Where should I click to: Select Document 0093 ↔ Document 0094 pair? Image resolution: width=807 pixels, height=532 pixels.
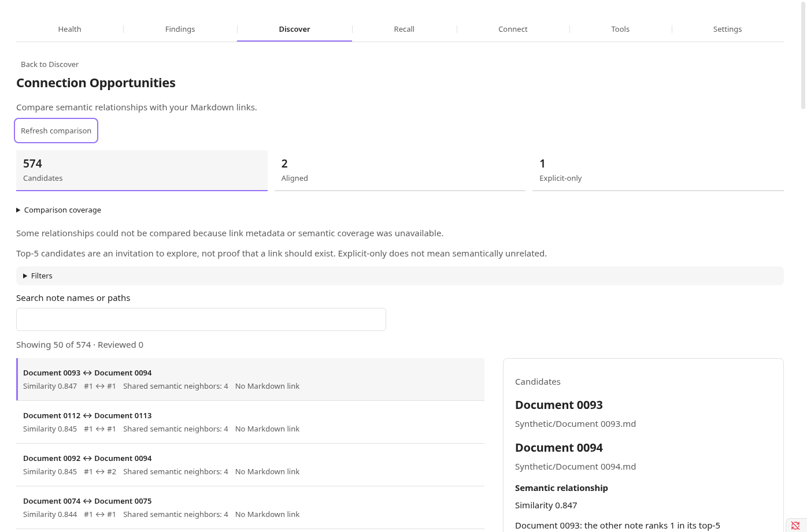point(250,380)
